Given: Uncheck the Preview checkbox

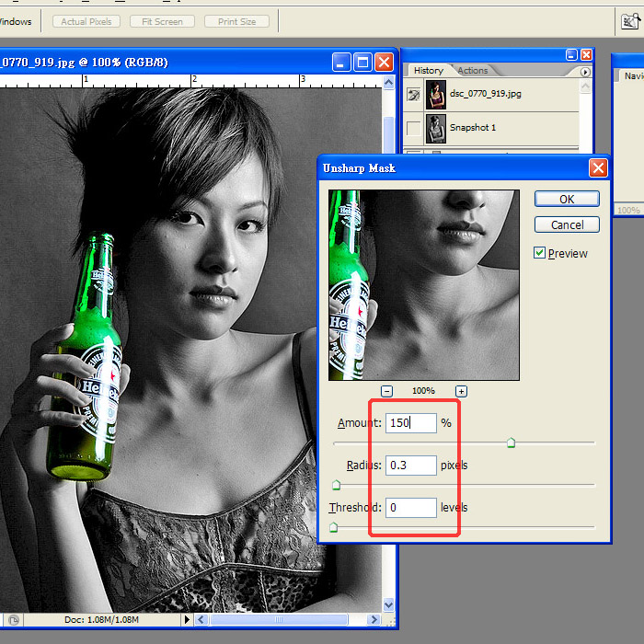Looking at the screenshot, I should [540, 253].
